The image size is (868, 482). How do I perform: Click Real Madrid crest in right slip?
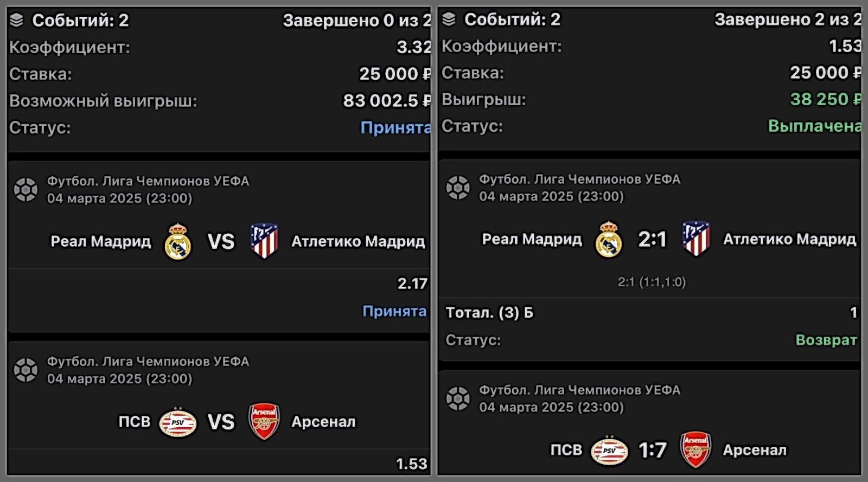609,239
